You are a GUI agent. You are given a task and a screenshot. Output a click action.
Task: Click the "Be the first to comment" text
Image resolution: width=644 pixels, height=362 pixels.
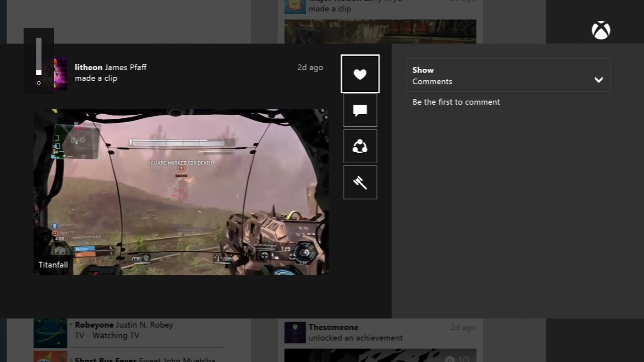point(456,102)
